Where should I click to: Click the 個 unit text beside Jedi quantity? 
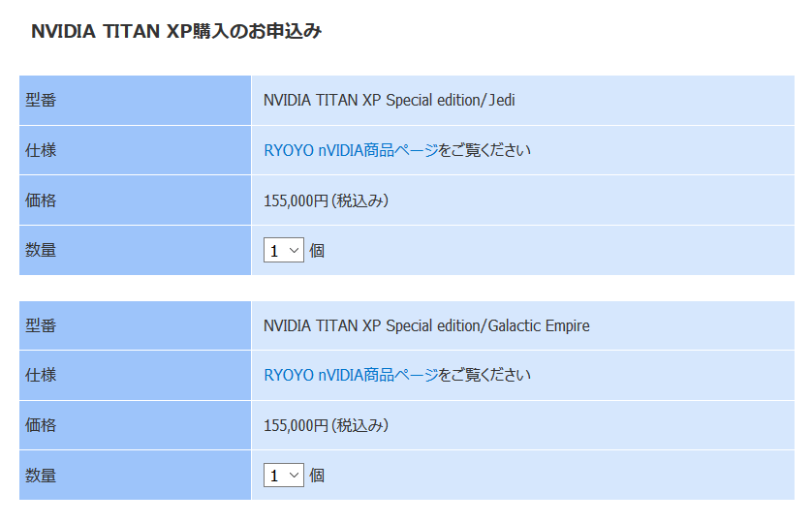[x=317, y=251]
